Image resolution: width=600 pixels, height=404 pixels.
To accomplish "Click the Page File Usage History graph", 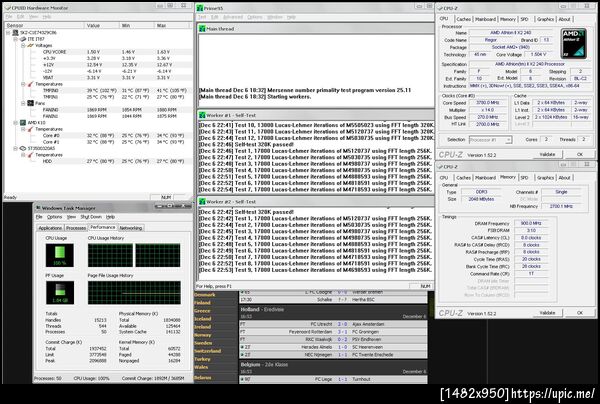I will point(134,293).
